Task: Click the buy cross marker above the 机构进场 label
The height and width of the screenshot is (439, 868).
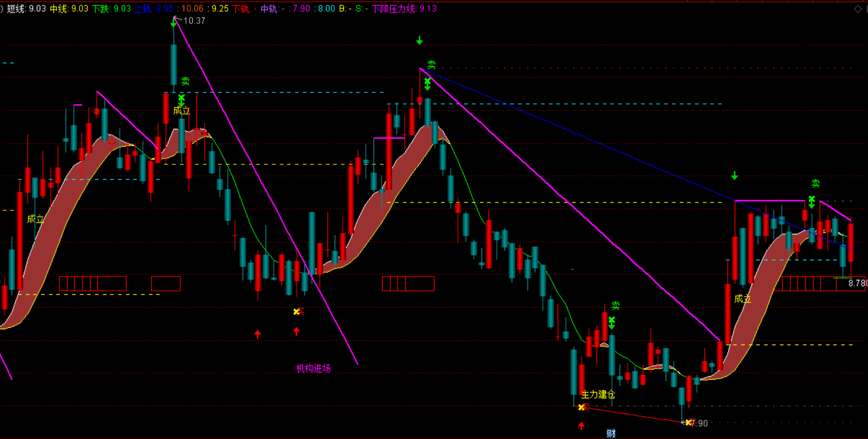Action: click(x=296, y=312)
